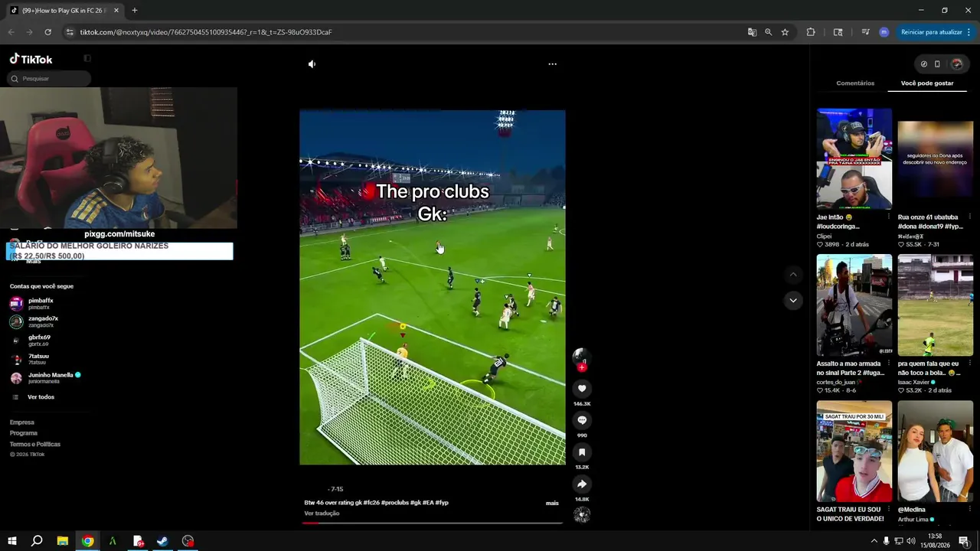Go to the previous video with up arrow
The image size is (980, 551).
click(x=793, y=274)
